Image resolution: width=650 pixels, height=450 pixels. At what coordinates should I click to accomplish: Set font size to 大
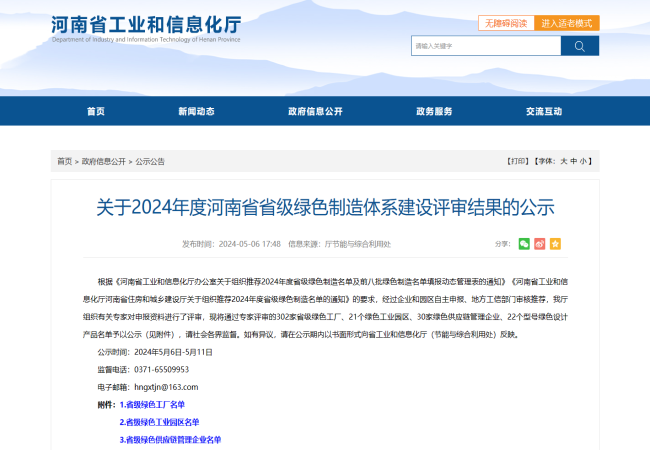coord(563,160)
